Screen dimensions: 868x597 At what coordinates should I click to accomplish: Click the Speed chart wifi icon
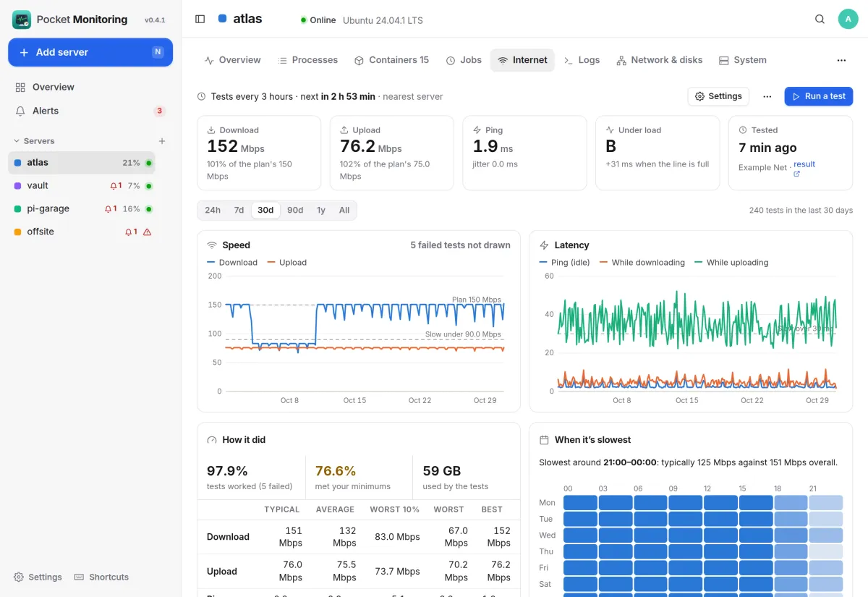pos(213,245)
